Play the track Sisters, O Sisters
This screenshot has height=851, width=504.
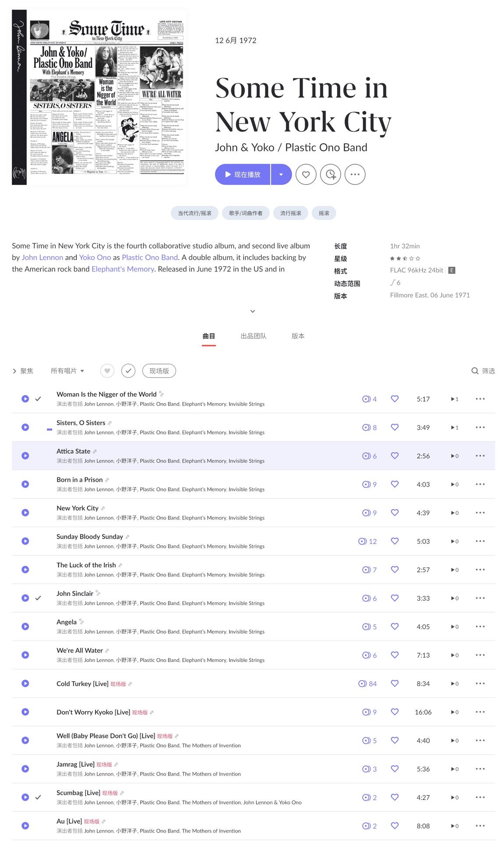click(25, 427)
